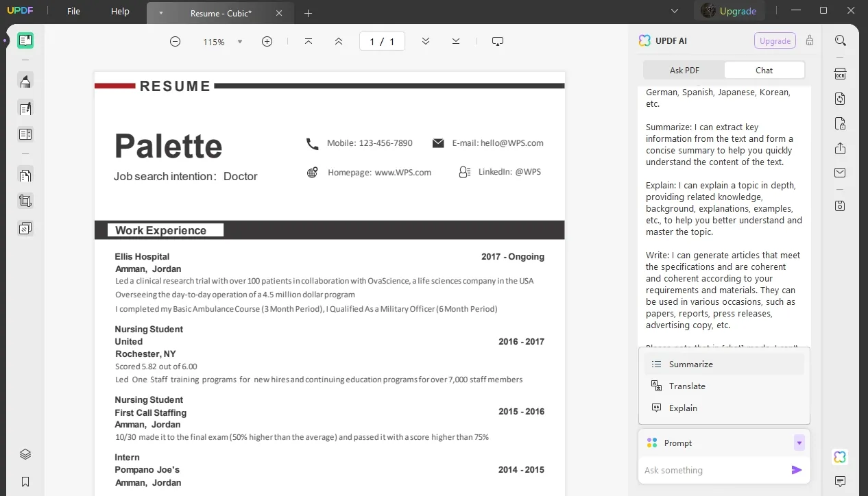Open the Edit PDF tool
The width and height of the screenshot is (868, 496).
(x=25, y=108)
